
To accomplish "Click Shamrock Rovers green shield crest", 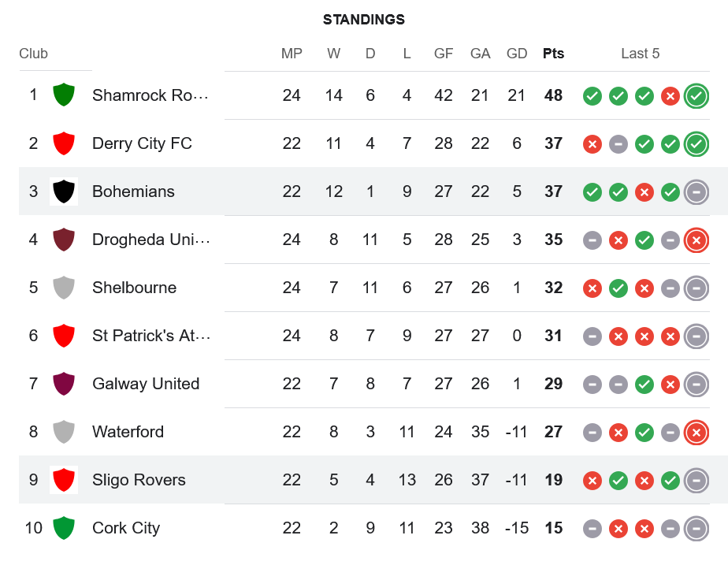I will click(x=64, y=95).
